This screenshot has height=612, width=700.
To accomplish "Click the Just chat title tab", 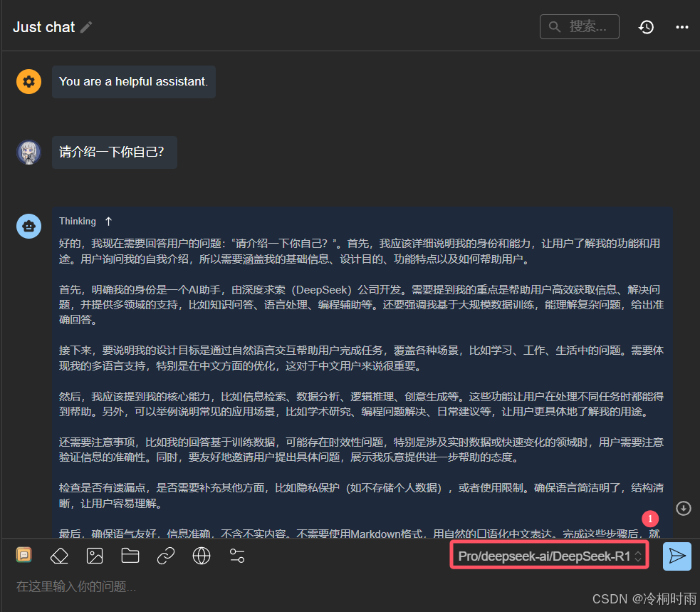I will pyautogui.click(x=43, y=26).
